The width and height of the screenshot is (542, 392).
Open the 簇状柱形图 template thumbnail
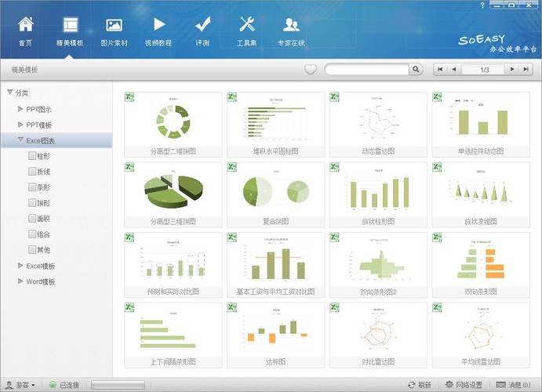point(378,194)
